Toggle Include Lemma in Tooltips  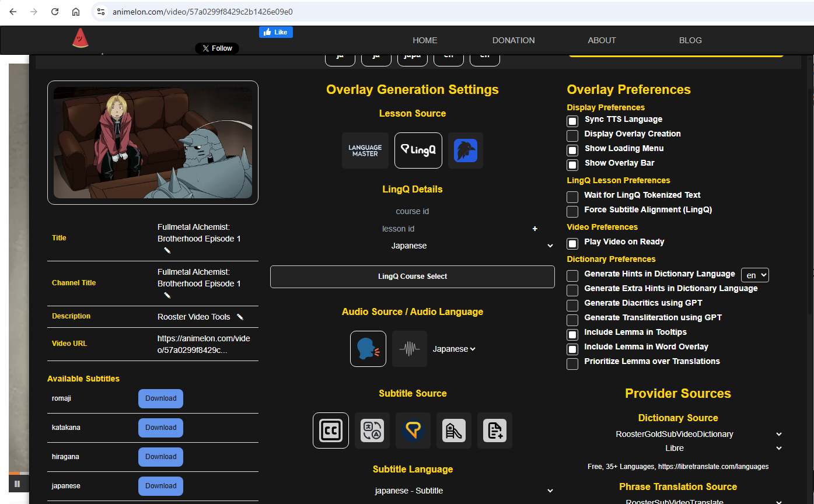coord(572,334)
